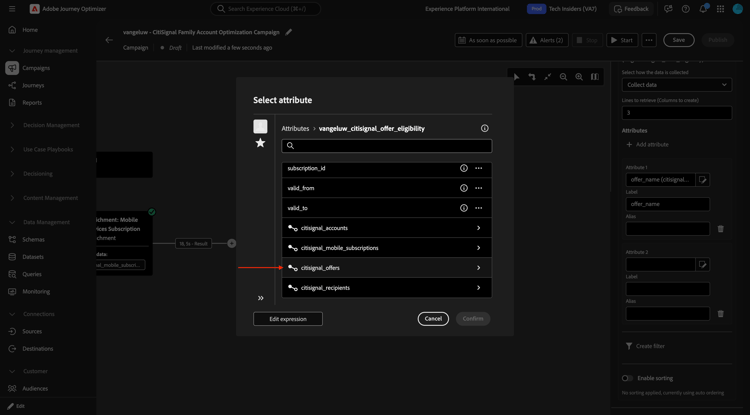
Task: Focus the attribute search field in dialog
Action: point(386,146)
